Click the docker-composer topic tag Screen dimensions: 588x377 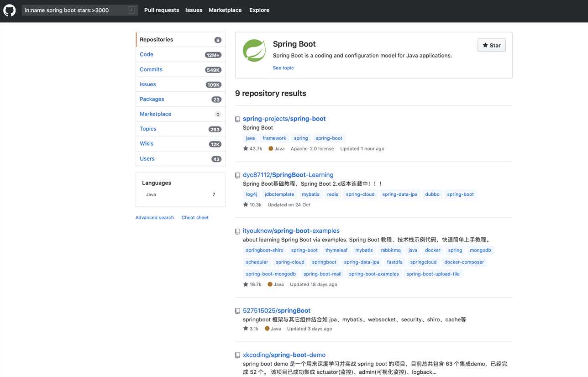coord(464,262)
